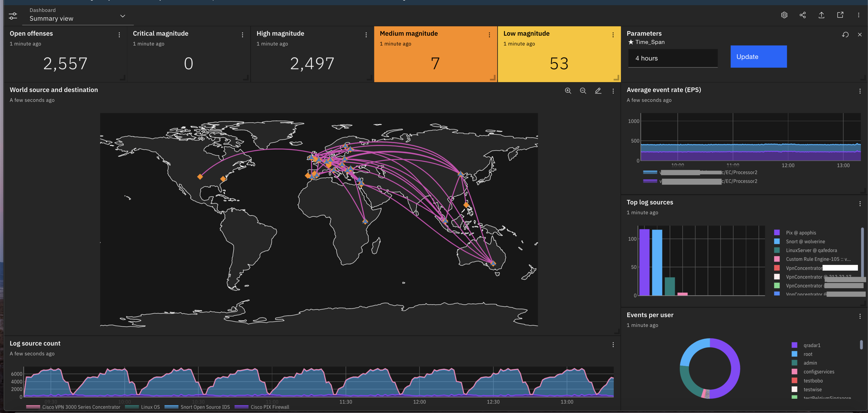Screen dimensions: 868x413
Task: Open Time_Span 4 hours selector
Action: (672, 58)
